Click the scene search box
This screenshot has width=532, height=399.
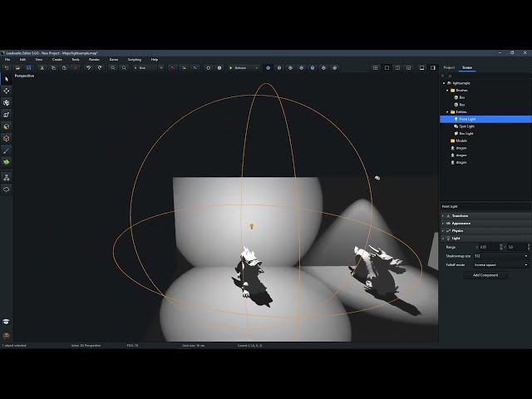(x=488, y=76)
